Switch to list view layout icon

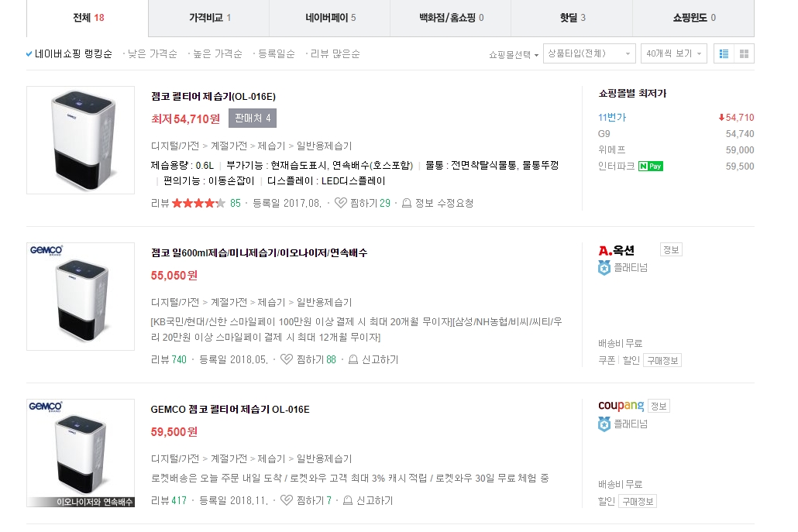pyautogui.click(x=724, y=53)
